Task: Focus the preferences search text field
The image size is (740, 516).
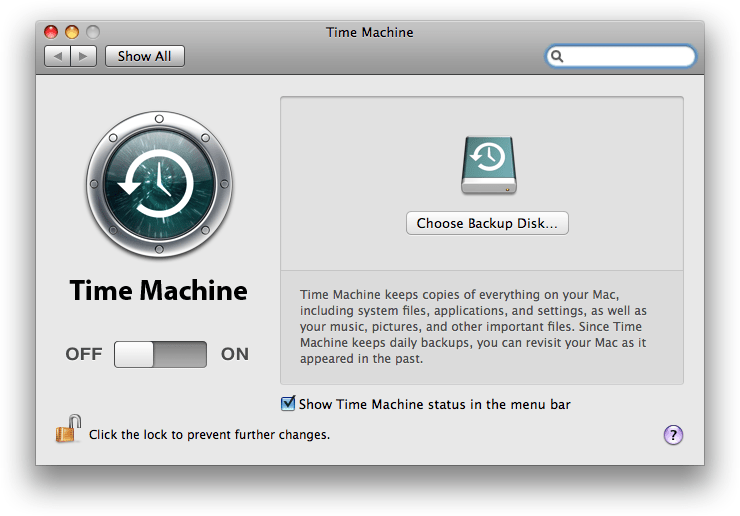Action: coord(628,57)
